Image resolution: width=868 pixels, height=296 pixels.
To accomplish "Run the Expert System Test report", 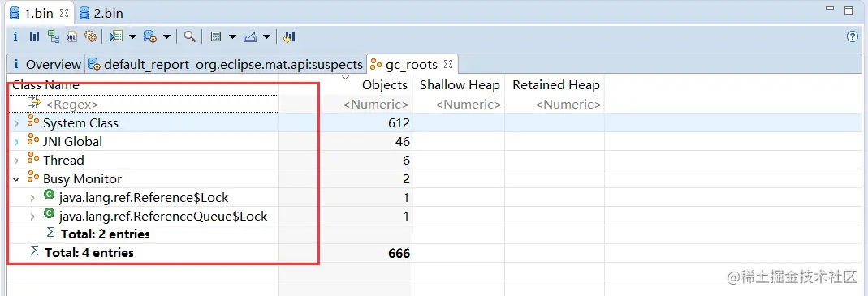I will (115, 36).
